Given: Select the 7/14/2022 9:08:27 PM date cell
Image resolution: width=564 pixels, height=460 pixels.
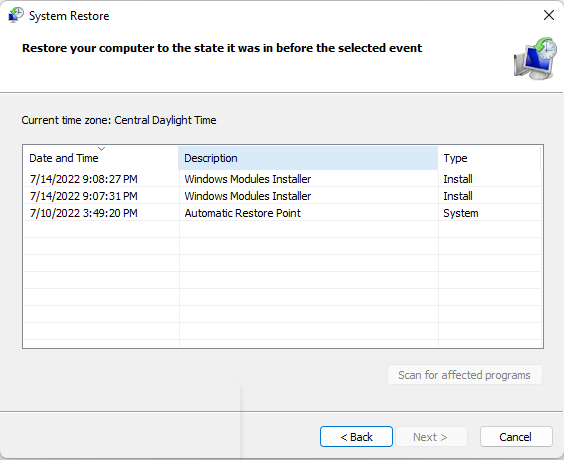Looking at the screenshot, I should tap(83, 179).
